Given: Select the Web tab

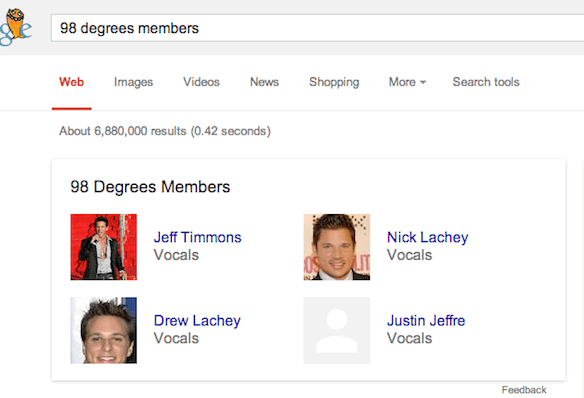Looking at the screenshot, I should coord(72,82).
